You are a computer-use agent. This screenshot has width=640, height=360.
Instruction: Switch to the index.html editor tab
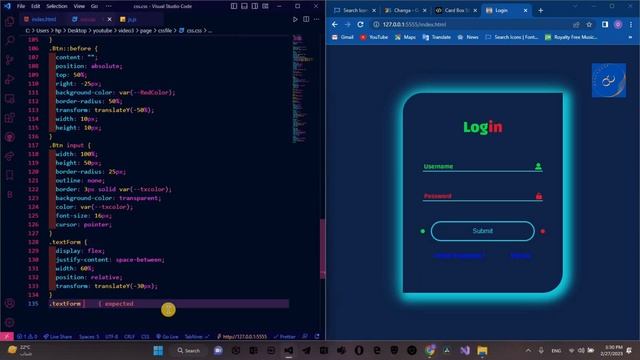[40, 19]
